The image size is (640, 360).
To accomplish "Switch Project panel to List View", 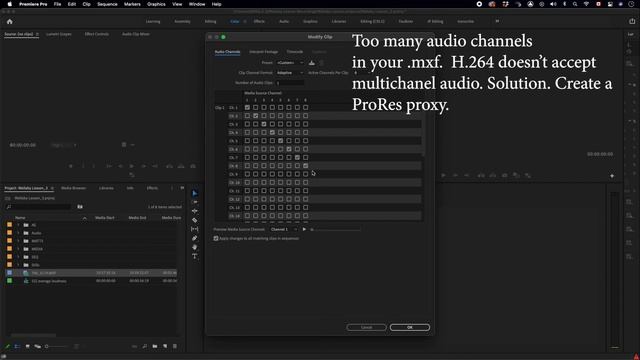I will pos(17,346).
